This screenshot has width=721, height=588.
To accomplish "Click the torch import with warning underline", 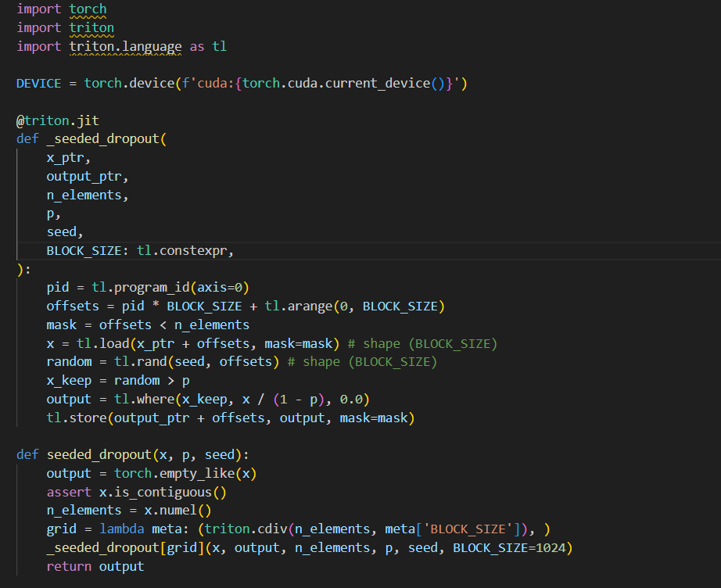I will [x=87, y=9].
